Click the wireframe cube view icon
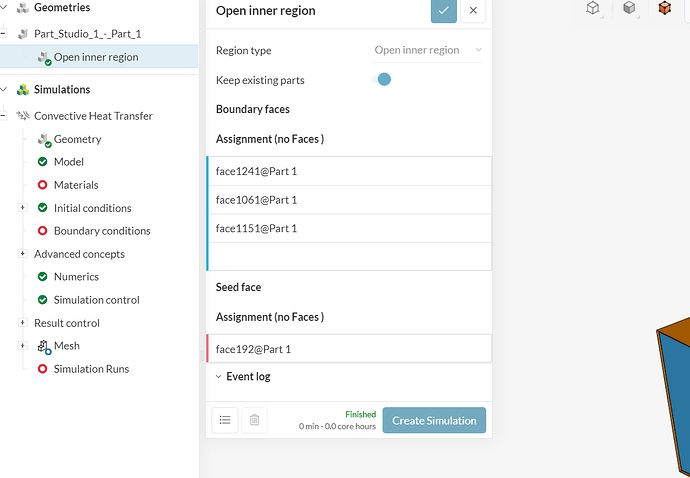Viewport: 690px width, 478px height. tap(593, 8)
